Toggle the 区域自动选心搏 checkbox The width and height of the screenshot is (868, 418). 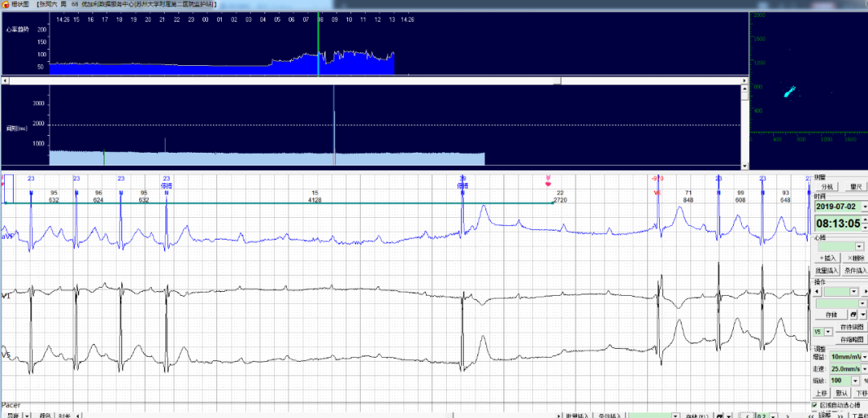(815, 405)
